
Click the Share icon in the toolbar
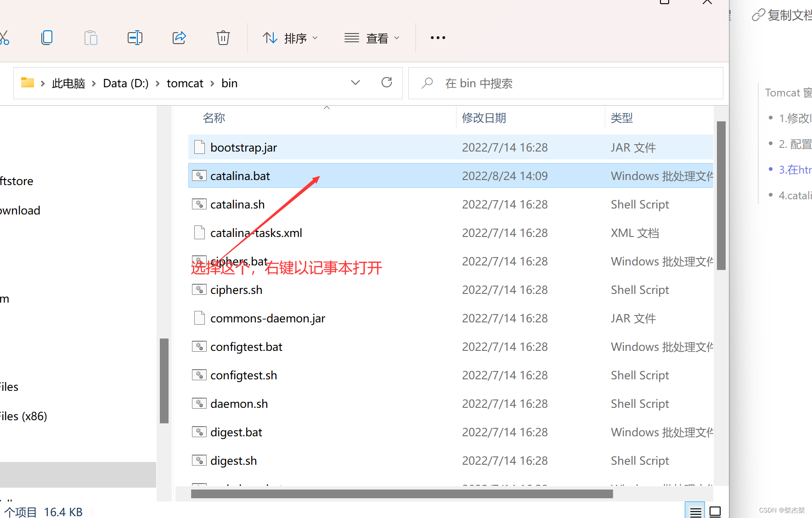[179, 38]
